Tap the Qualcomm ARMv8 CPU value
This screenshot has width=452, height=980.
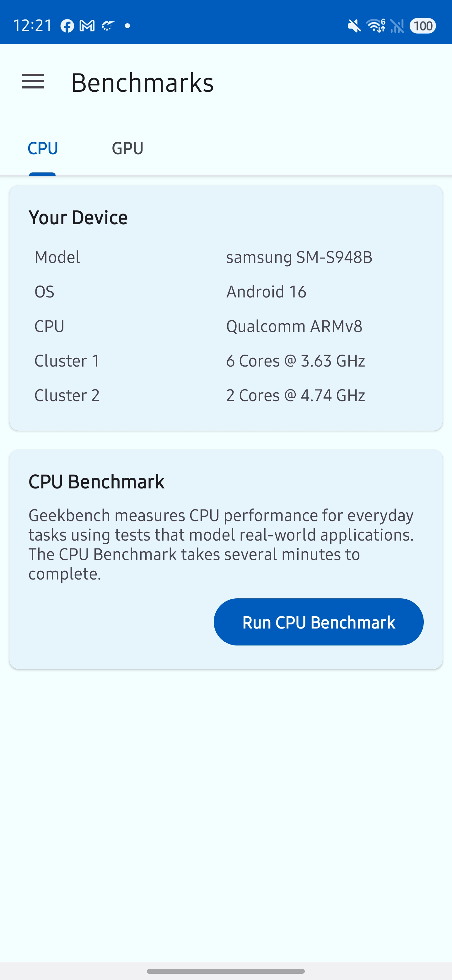point(294,326)
